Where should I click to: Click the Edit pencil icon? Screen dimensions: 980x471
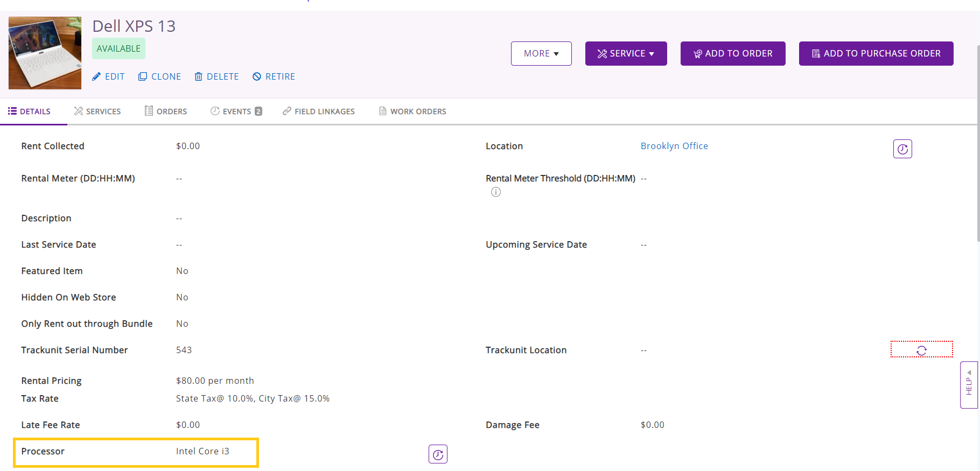pyautogui.click(x=96, y=76)
